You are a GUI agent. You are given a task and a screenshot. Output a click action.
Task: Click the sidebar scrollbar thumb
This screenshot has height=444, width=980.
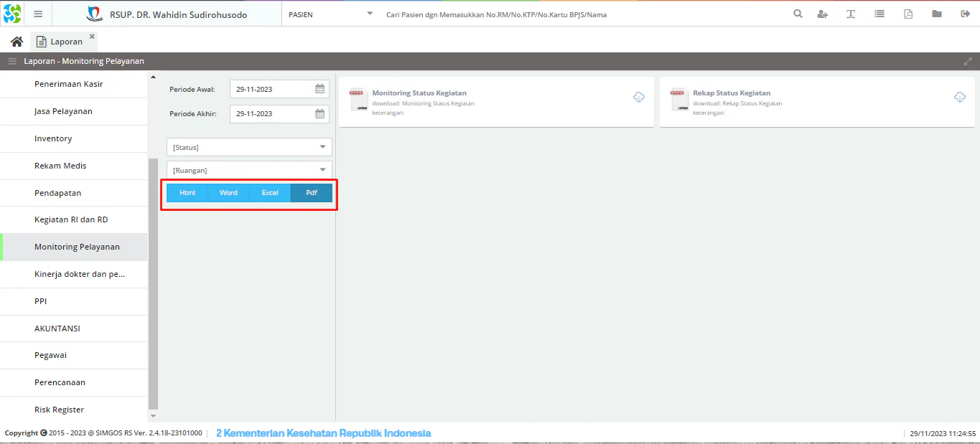tap(153, 283)
